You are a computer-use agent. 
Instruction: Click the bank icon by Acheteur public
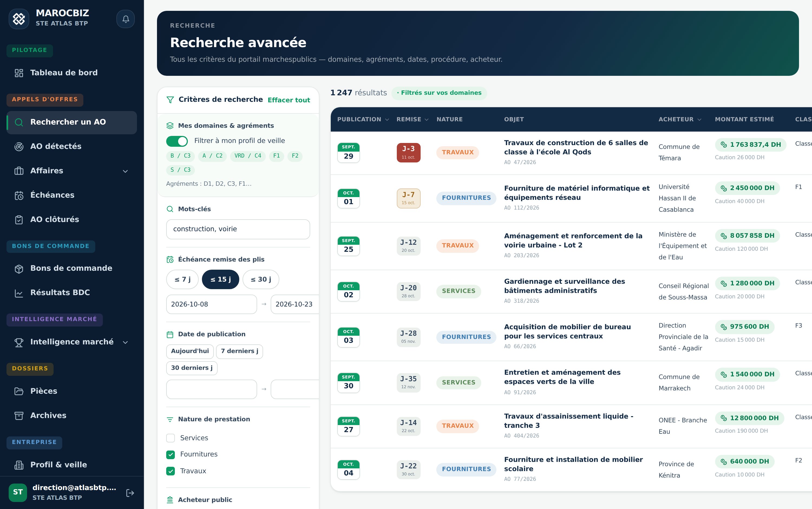pos(170,500)
